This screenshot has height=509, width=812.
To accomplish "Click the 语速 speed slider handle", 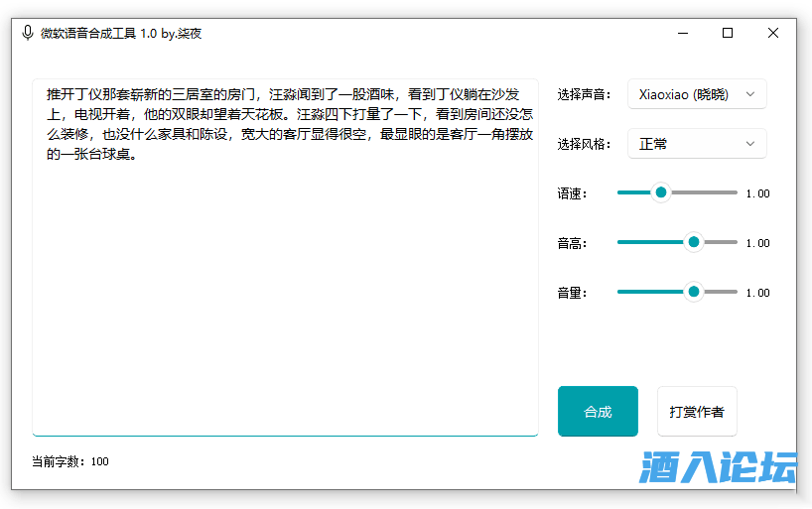I will (661, 192).
